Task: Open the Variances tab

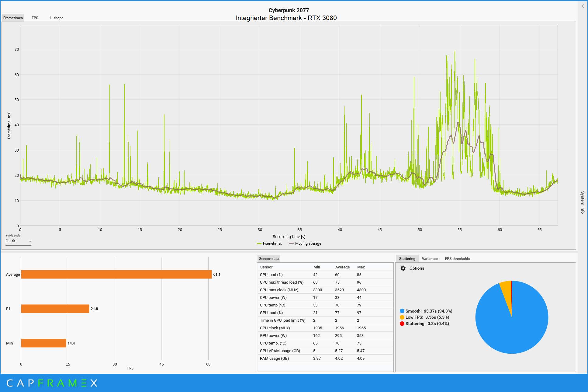Action: click(430, 259)
